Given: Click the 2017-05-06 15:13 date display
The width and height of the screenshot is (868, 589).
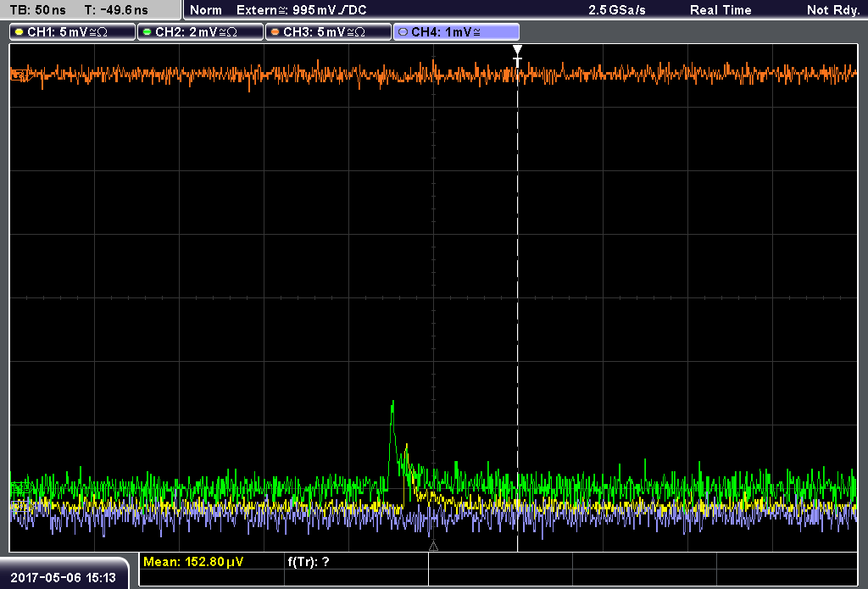Looking at the screenshot, I should click(63, 578).
